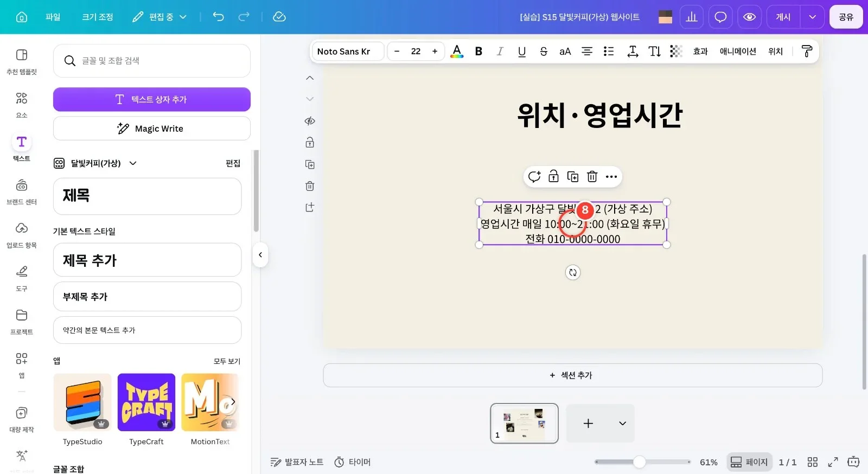Select the page 1 thumbnail
This screenshot has height=474, width=868.
tap(524, 424)
